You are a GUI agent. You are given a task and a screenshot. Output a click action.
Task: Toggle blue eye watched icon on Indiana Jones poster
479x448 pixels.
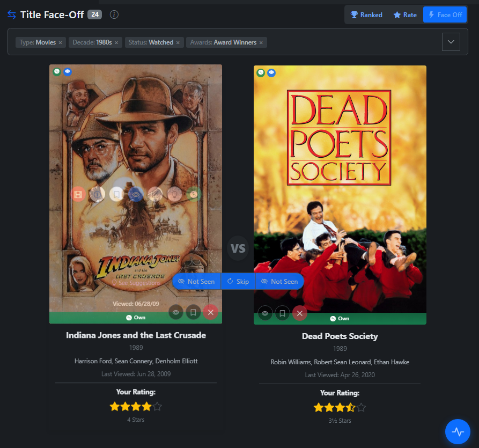click(x=136, y=194)
